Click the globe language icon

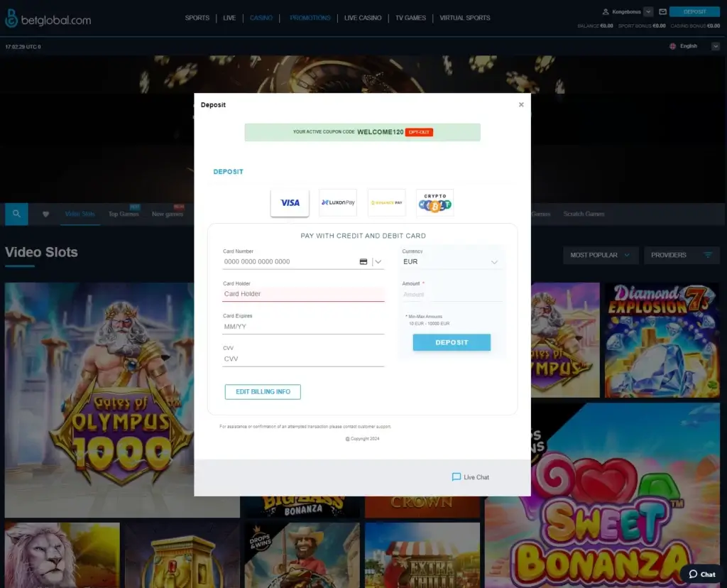673,46
